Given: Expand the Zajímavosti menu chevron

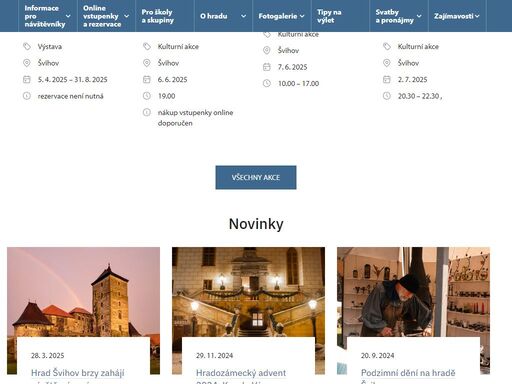Looking at the screenshot, I should coord(477,16).
